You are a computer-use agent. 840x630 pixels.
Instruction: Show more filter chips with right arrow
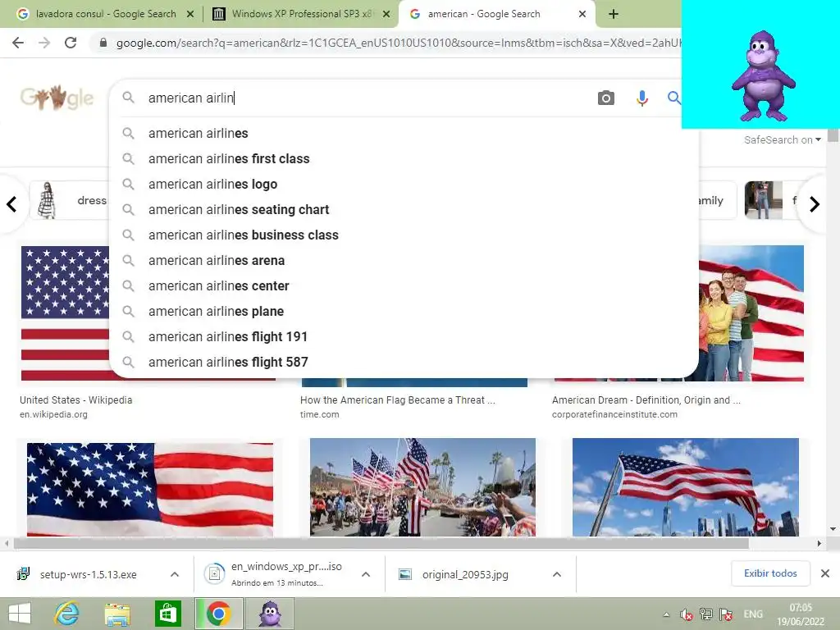(x=815, y=204)
